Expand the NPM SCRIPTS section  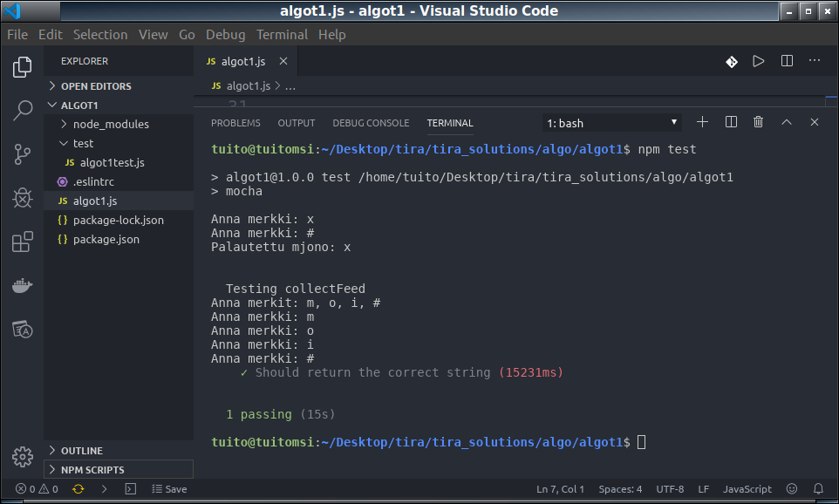point(119,470)
